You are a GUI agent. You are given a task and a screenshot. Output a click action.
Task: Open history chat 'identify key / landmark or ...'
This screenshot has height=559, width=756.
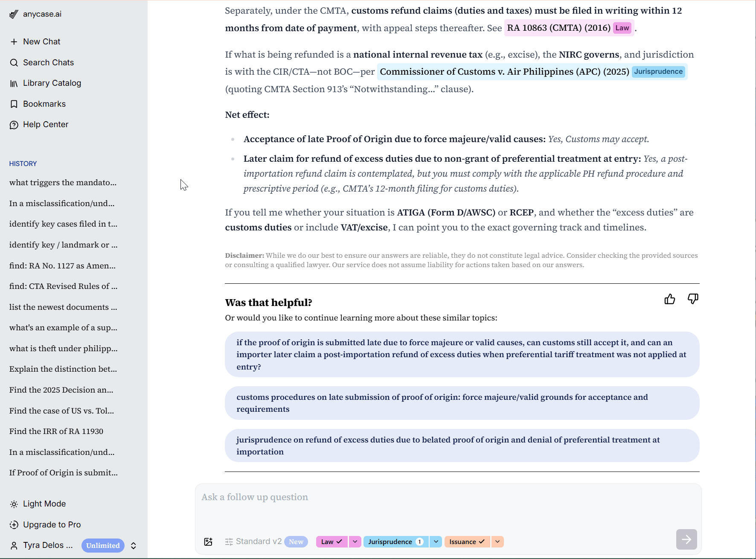click(63, 245)
